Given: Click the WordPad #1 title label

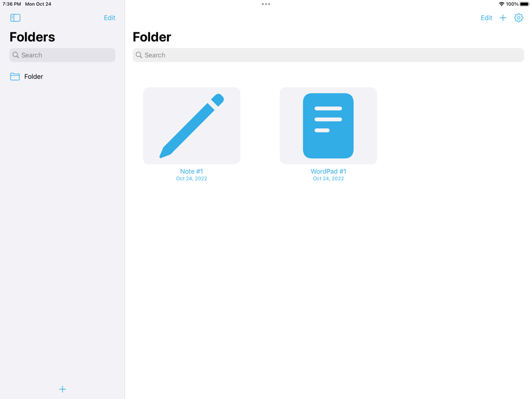Looking at the screenshot, I should 328,171.
